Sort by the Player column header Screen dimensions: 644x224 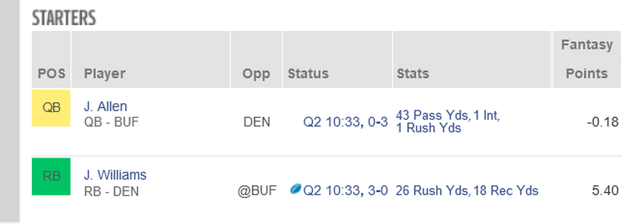tap(105, 74)
